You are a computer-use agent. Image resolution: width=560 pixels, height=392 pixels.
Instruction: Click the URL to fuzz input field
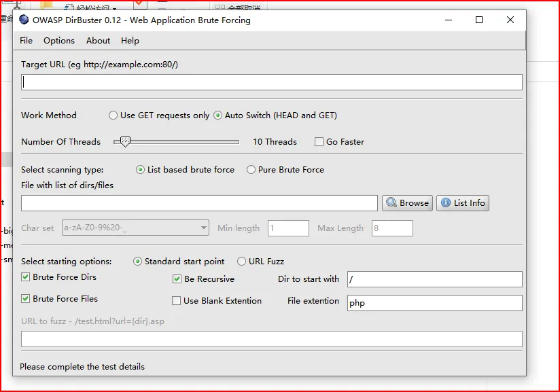272,339
